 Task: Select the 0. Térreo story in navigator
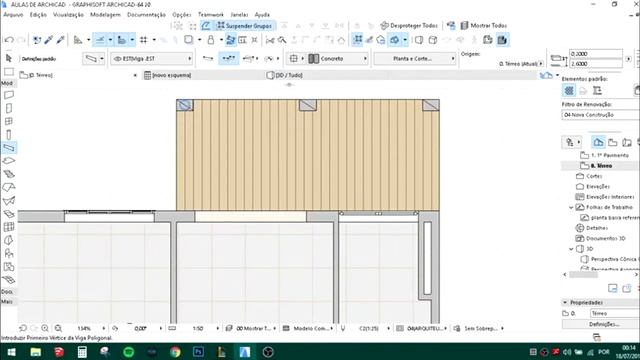(x=600, y=166)
